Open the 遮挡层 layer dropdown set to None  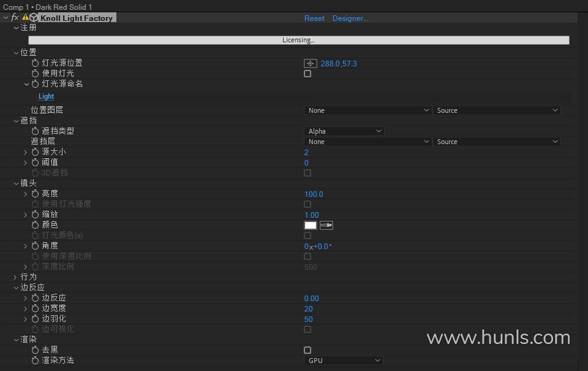click(367, 142)
